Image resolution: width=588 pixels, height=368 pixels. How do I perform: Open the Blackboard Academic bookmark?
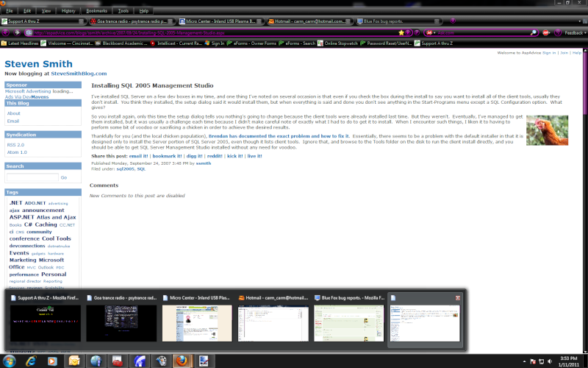coord(121,43)
